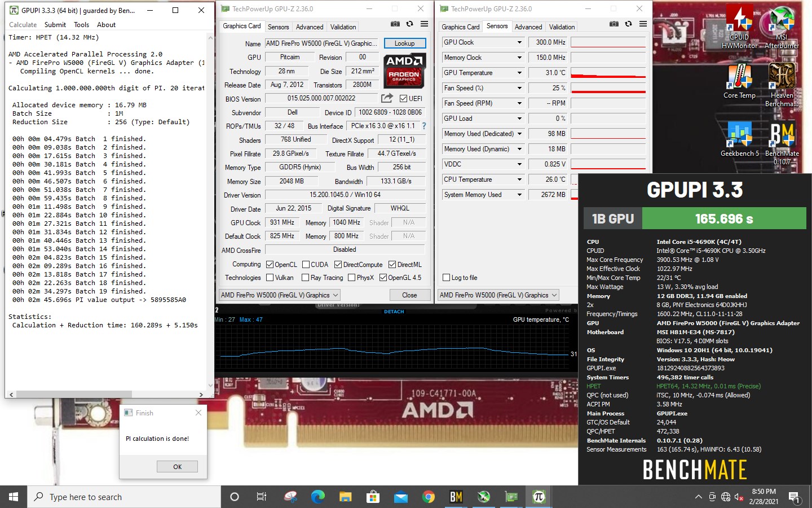Open notification center on taskbar

pyautogui.click(x=794, y=497)
